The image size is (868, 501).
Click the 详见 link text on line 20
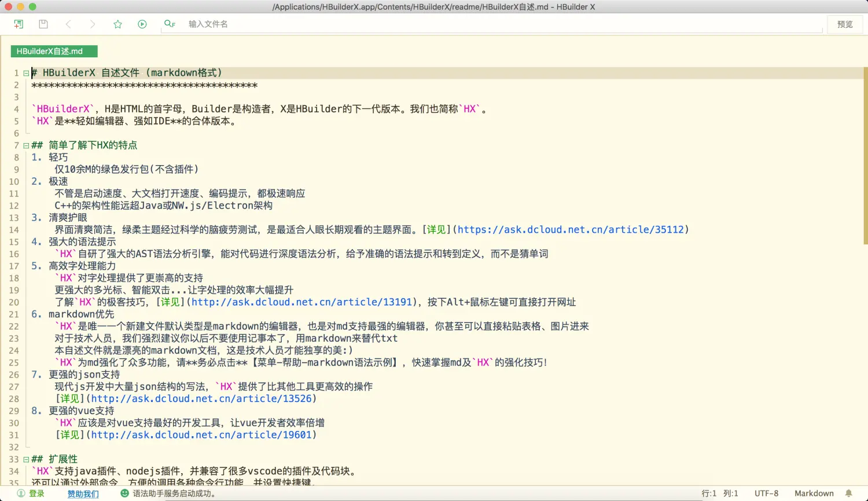[x=170, y=302]
